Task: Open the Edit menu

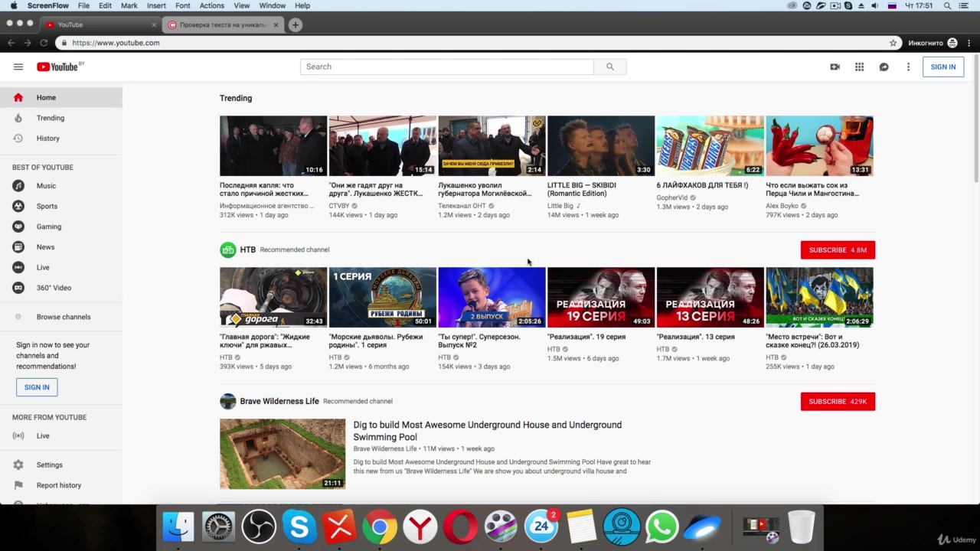Action: click(x=105, y=5)
